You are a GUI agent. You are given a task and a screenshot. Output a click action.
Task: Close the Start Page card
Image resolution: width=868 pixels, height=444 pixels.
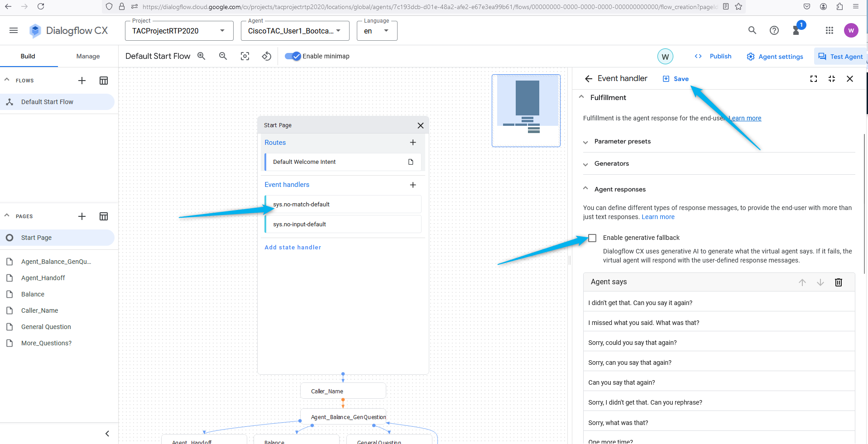click(x=421, y=125)
